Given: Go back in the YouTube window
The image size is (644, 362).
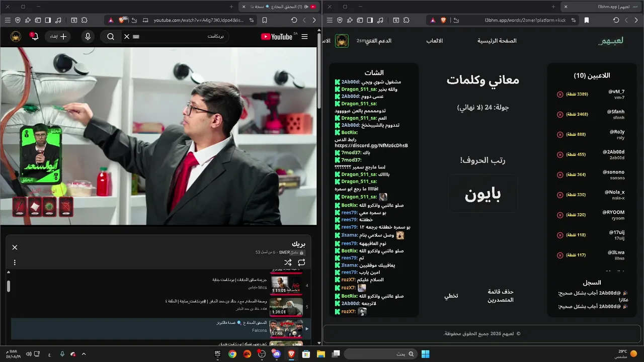Looking at the screenshot, I should point(314,20).
